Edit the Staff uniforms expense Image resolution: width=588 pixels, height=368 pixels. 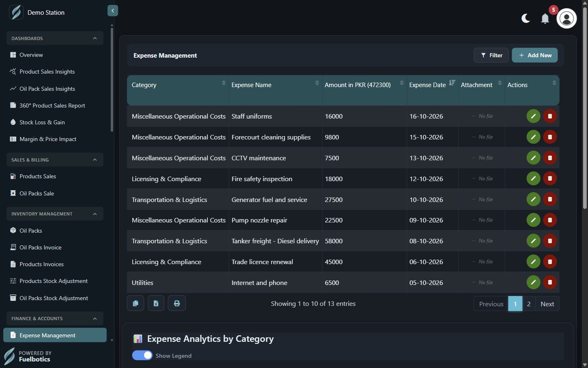tap(533, 116)
